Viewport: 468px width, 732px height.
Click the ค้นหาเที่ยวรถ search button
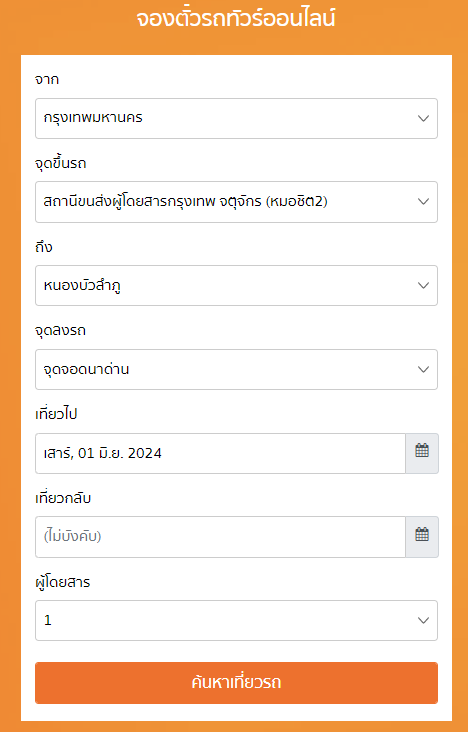click(x=236, y=683)
